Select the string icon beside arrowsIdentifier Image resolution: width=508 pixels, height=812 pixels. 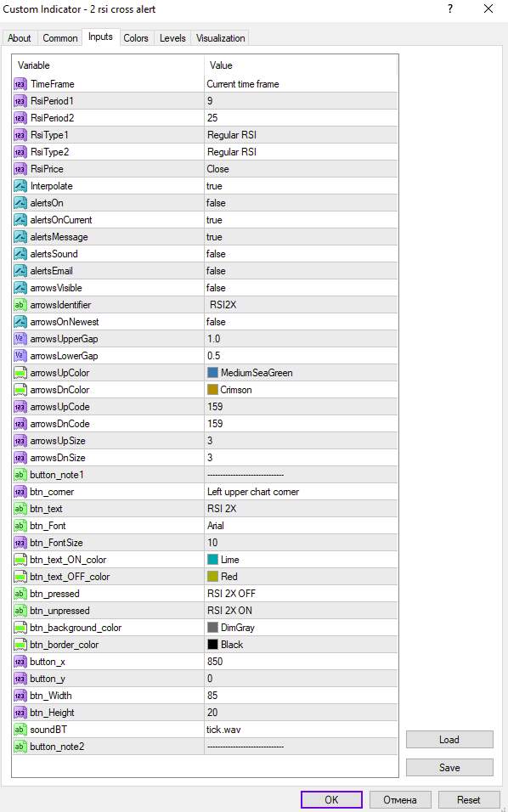click(x=20, y=305)
